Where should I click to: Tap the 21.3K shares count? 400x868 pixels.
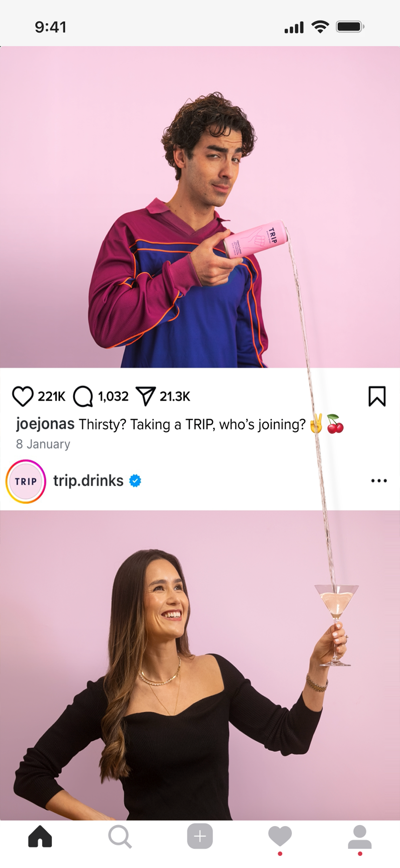point(175,396)
